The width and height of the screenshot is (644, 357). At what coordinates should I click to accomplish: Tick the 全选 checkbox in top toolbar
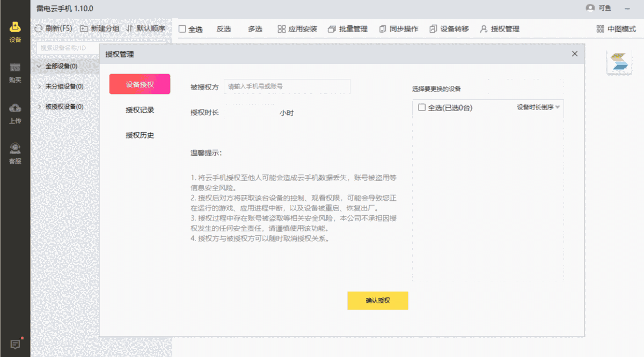click(x=182, y=29)
